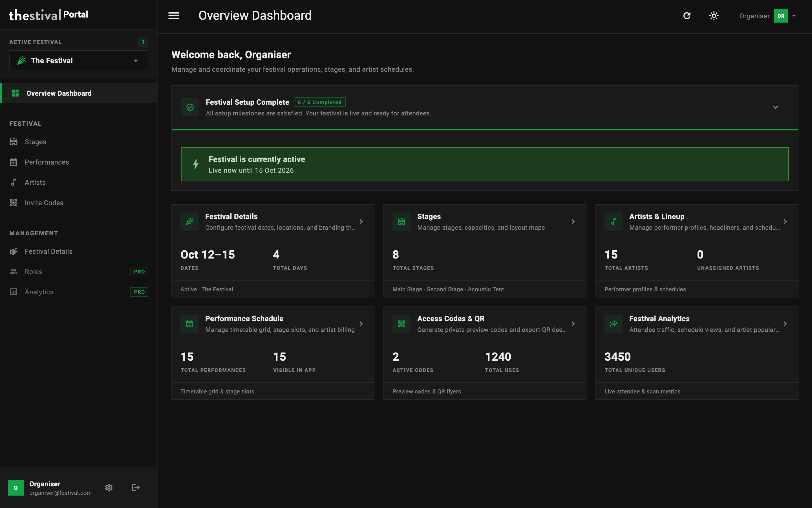Open Roles in the sidebar
The width and height of the screenshot is (812, 508).
pos(79,271)
